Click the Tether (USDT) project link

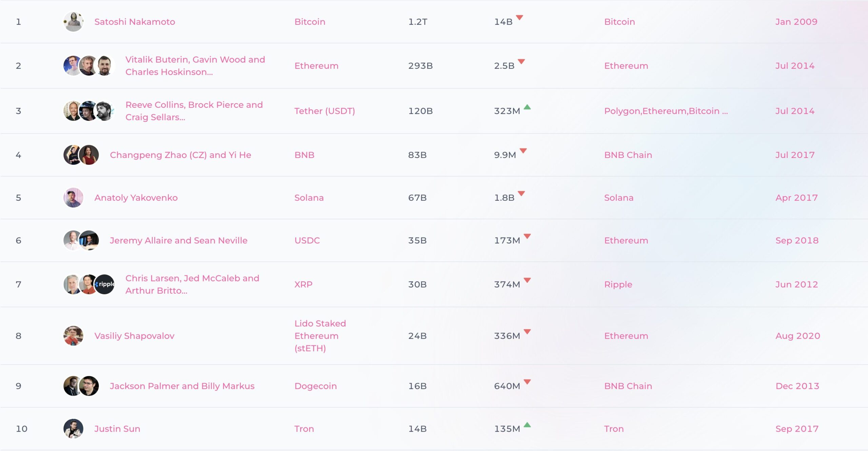(x=324, y=111)
